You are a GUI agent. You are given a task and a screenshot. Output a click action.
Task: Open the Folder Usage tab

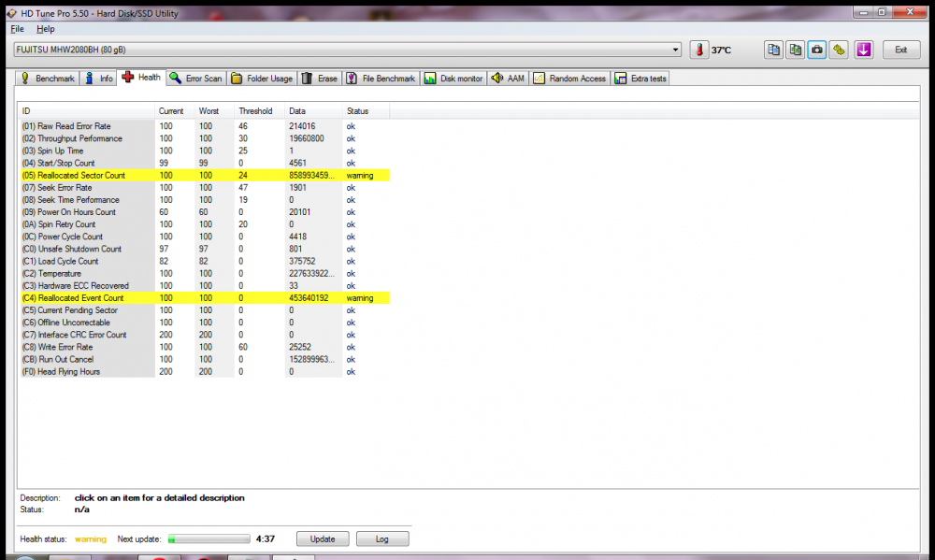[x=261, y=79]
